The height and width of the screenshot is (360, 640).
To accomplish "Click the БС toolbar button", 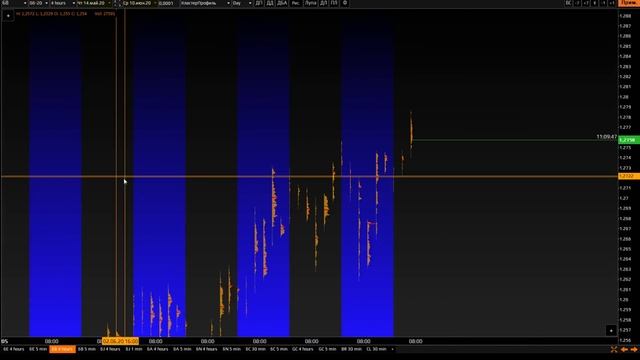I will click(569, 3).
